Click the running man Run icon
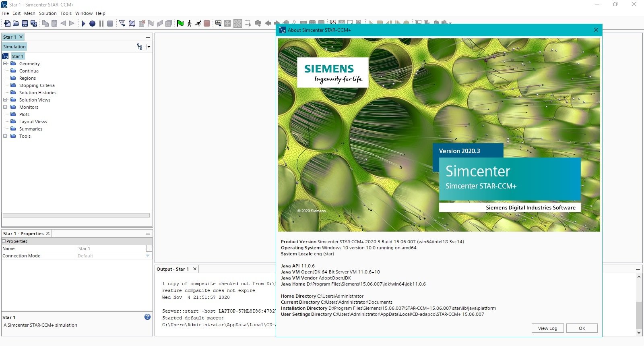This screenshot has height=346, width=644. coord(198,23)
